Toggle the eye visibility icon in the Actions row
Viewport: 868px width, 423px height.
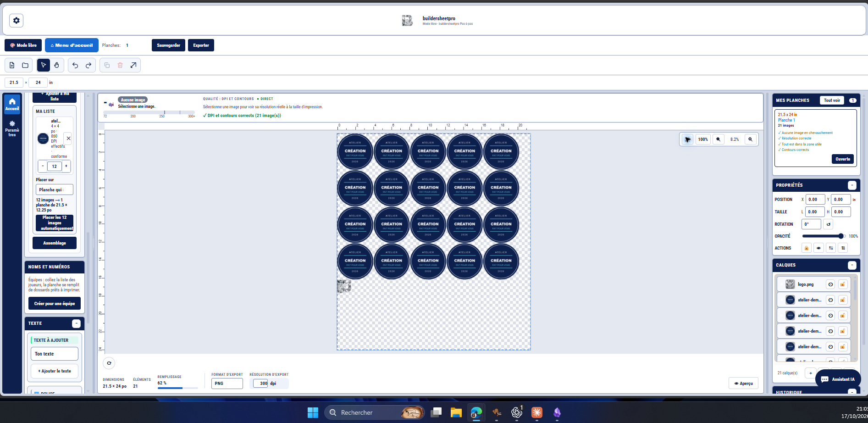[818, 248]
